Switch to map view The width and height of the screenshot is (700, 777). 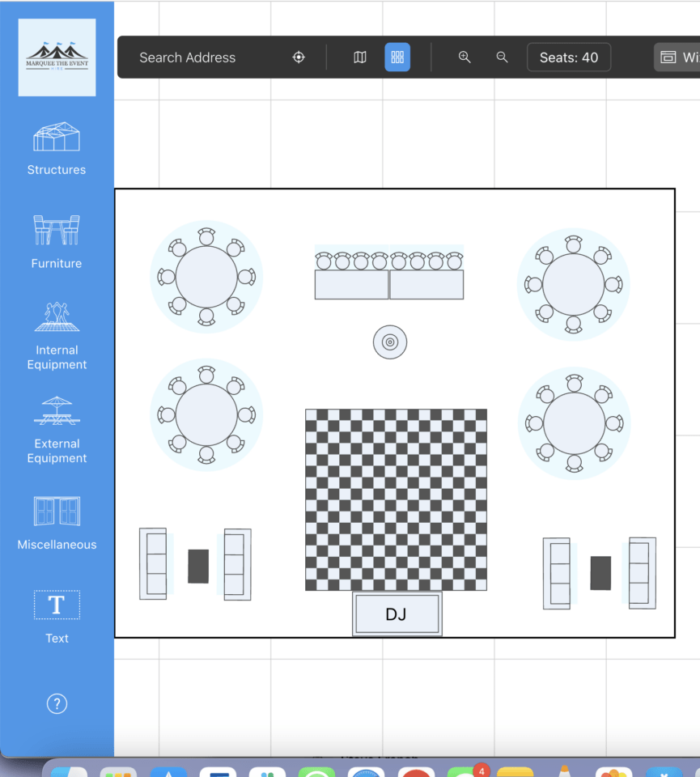pos(360,57)
